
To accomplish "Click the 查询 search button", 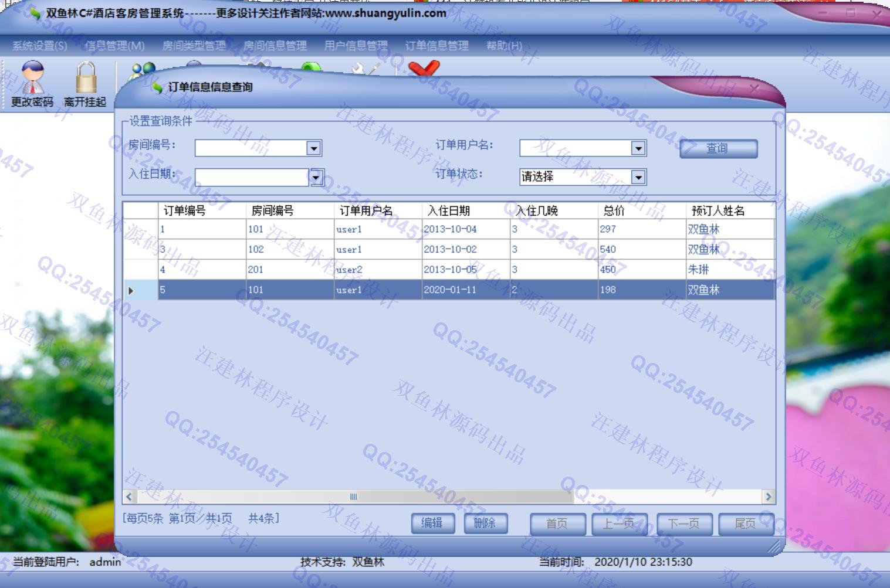I will [719, 148].
